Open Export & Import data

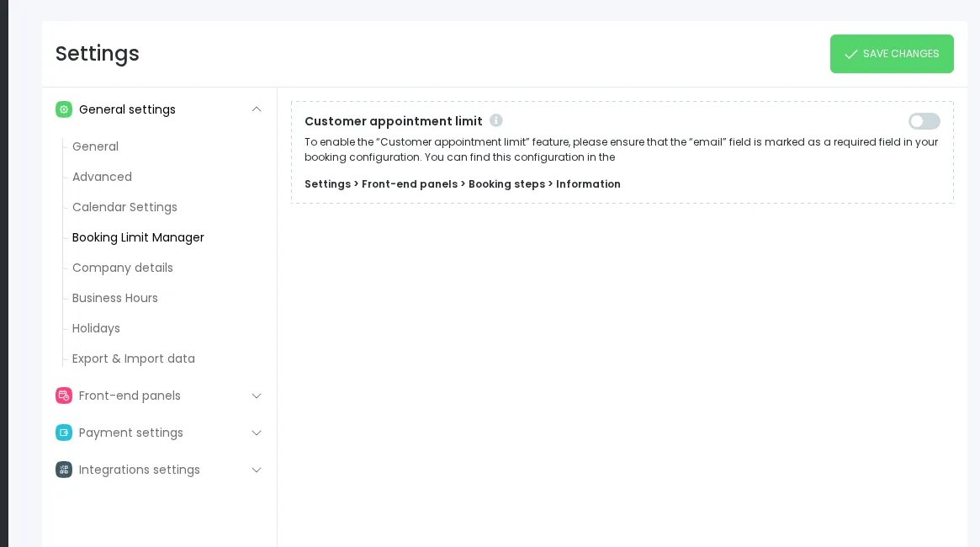click(x=133, y=358)
